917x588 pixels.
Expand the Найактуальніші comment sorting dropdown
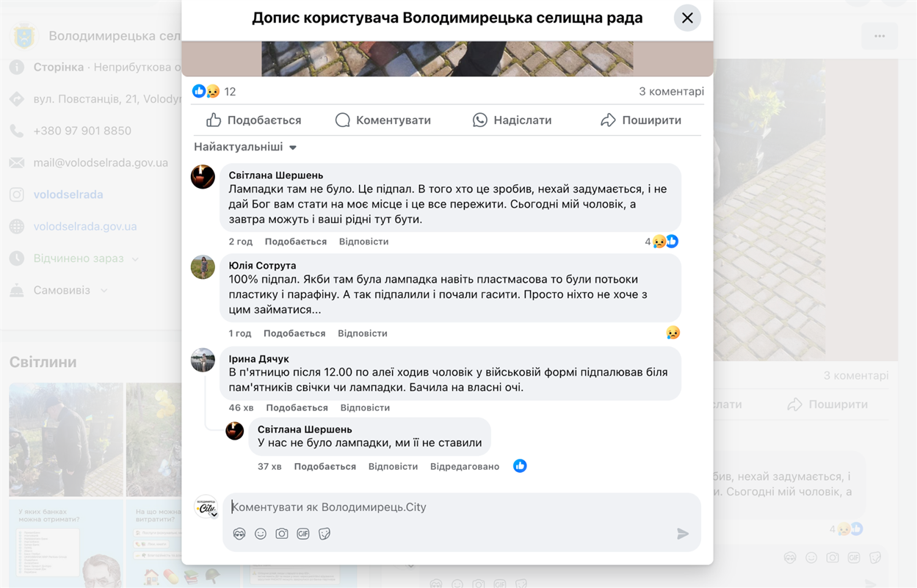point(245,147)
